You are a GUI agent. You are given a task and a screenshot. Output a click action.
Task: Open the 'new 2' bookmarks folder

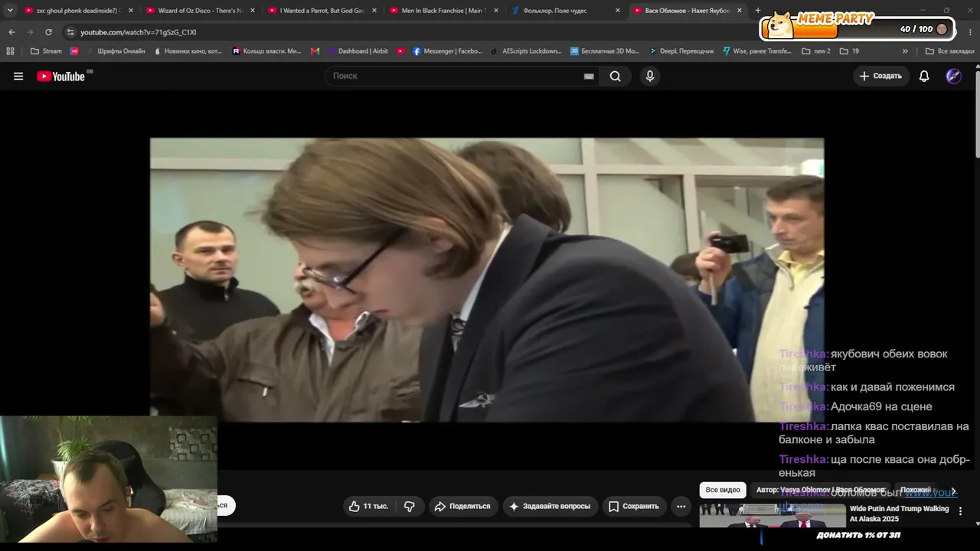click(x=816, y=51)
